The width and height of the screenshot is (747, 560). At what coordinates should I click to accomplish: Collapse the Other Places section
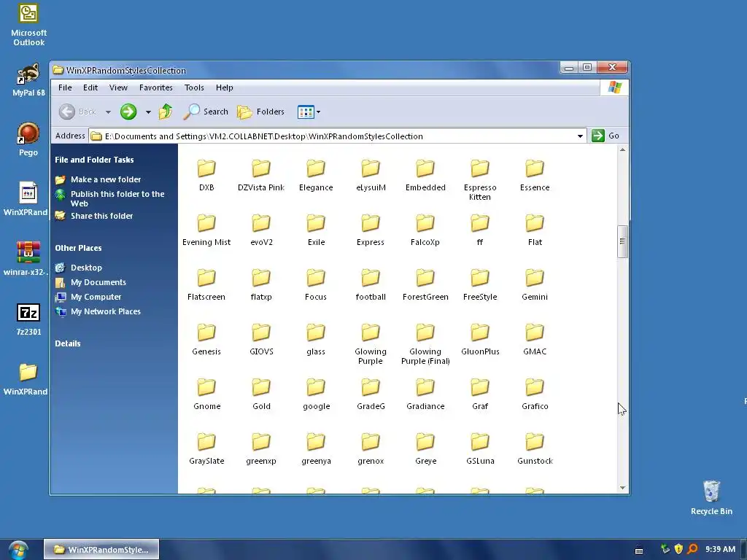click(x=78, y=248)
